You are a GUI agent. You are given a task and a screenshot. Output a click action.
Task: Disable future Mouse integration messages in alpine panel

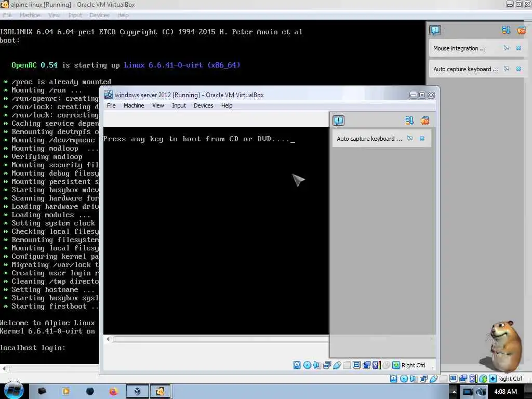(x=507, y=48)
